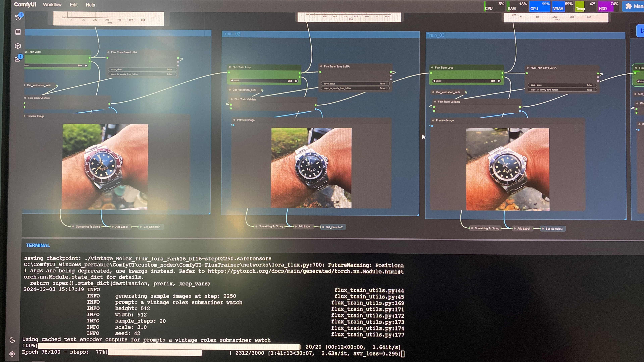Toggle copy_to_comfy_lora_folder in leftmost Save LoRA node
This screenshot has width=644, height=362.
(142, 74)
